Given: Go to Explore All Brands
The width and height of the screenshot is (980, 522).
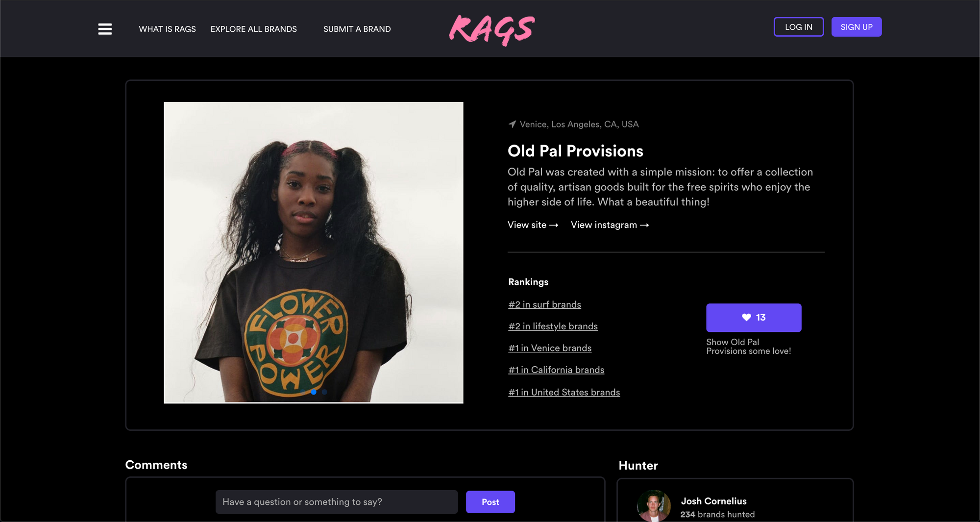Looking at the screenshot, I should pos(254,29).
